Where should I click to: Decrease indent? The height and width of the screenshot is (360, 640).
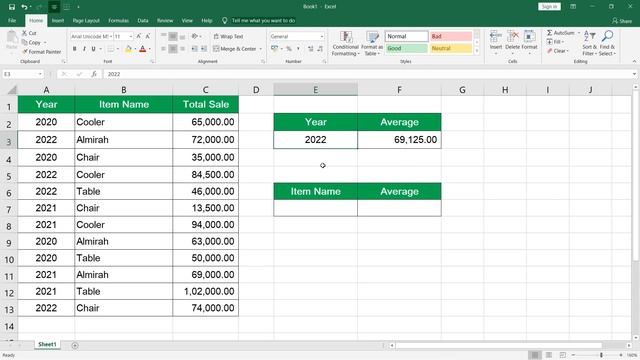point(194,49)
